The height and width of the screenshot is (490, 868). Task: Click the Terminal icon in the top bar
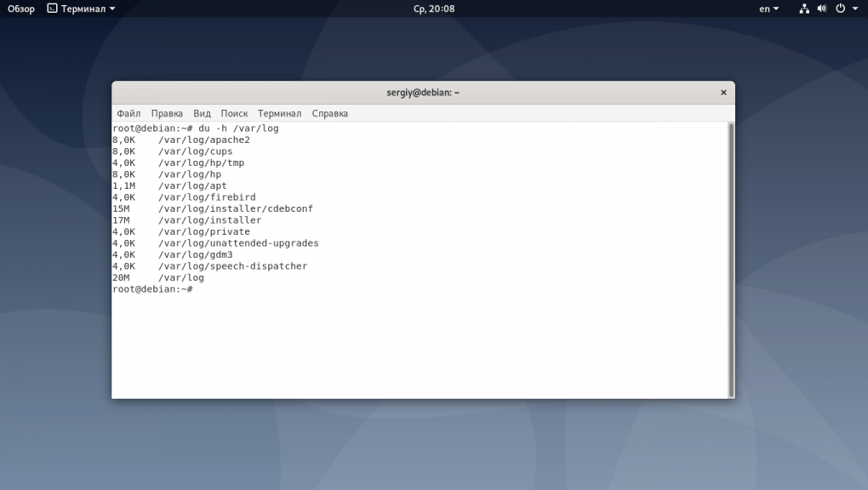tap(52, 9)
